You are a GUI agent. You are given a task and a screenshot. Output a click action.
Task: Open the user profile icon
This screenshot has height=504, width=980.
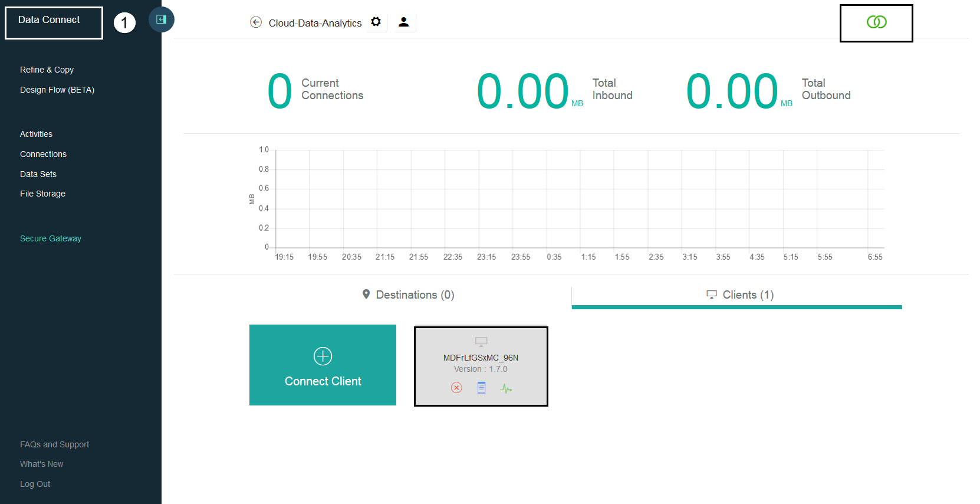(x=403, y=22)
